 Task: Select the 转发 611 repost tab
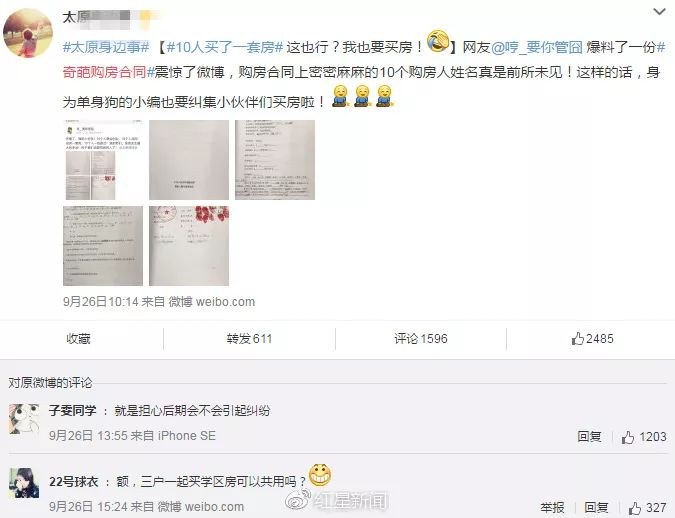pos(249,339)
